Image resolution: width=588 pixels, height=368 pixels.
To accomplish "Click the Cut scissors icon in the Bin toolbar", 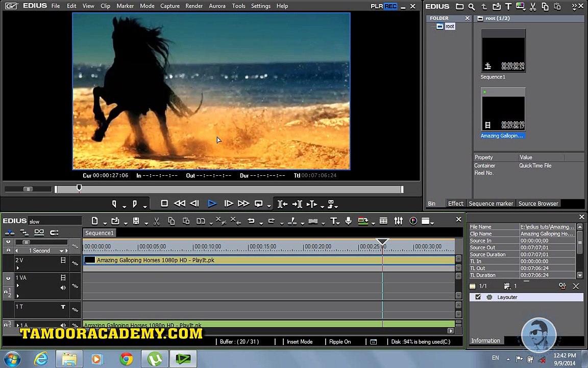I will [x=533, y=6].
